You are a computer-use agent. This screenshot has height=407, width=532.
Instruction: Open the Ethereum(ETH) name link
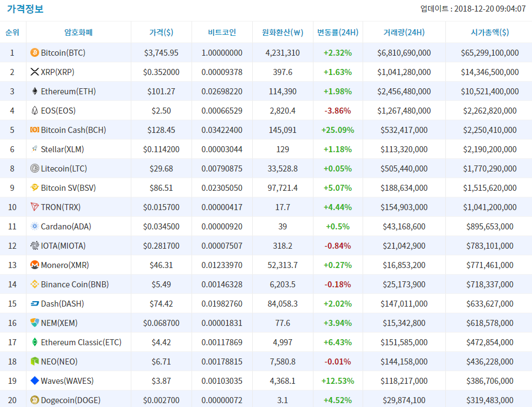(68, 92)
